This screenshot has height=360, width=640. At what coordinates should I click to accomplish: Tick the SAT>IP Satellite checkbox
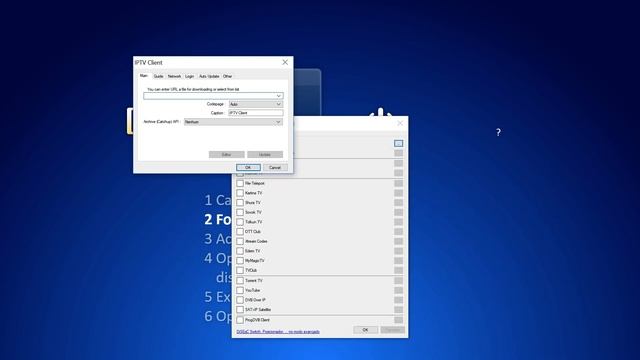point(240,310)
